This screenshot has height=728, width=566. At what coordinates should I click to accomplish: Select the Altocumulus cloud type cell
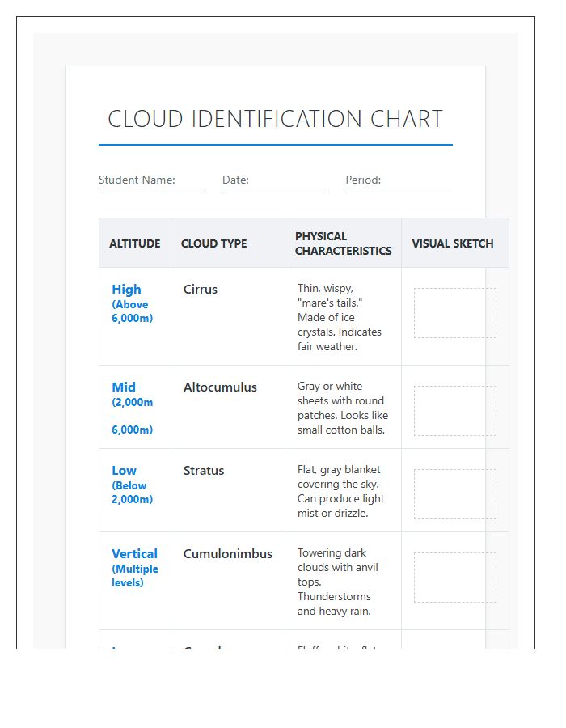pos(228,407)
